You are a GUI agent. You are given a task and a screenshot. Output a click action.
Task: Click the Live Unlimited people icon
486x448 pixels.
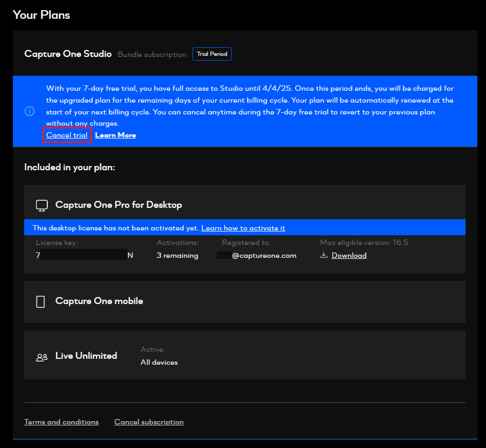41,358
